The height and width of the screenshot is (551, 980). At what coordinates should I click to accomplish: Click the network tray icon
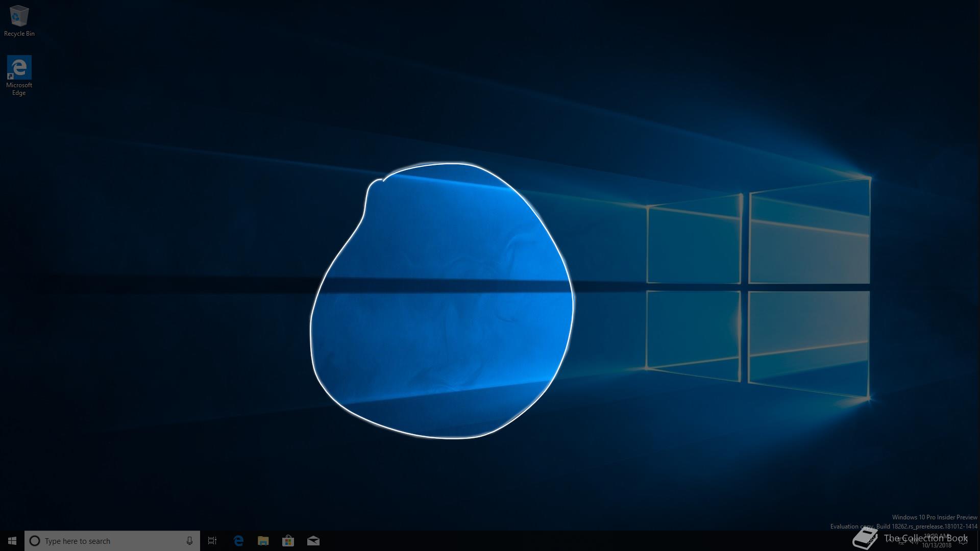(902, 541)
